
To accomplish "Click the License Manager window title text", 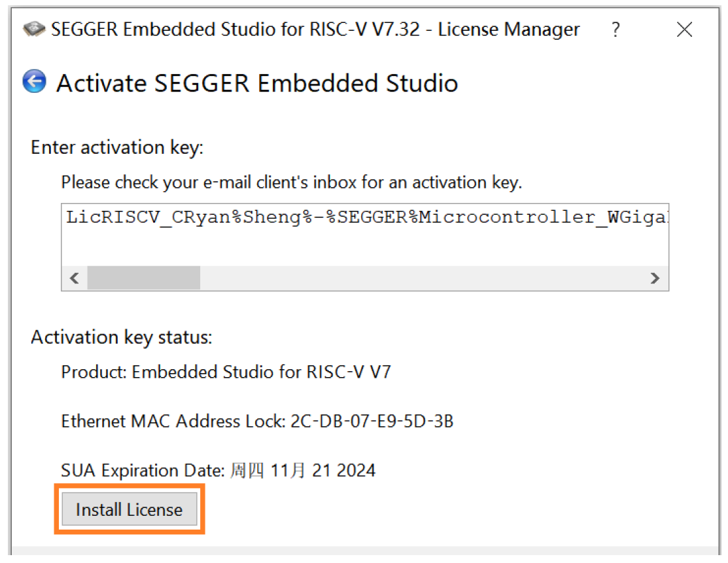I will tap(315, 29).
